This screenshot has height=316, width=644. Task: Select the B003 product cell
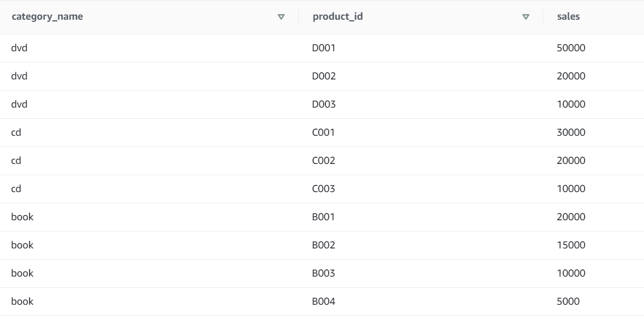tap(324, 274)
